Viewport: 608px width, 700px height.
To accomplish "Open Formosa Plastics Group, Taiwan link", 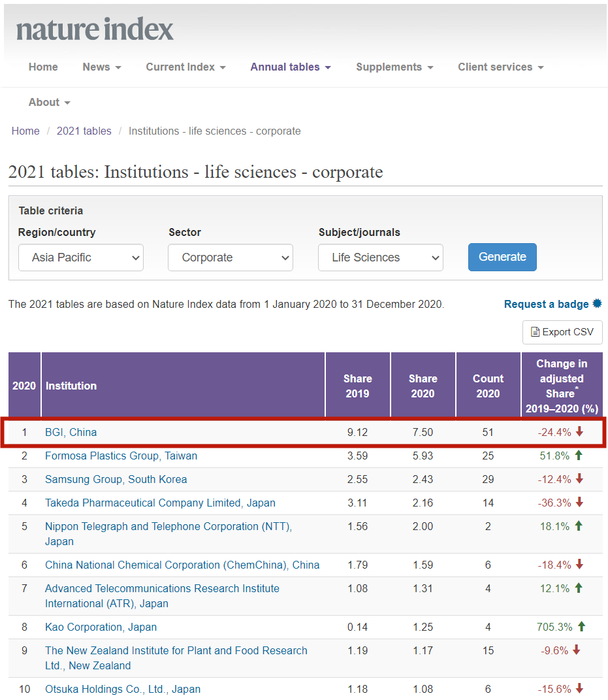I will [x=121, y=456].
